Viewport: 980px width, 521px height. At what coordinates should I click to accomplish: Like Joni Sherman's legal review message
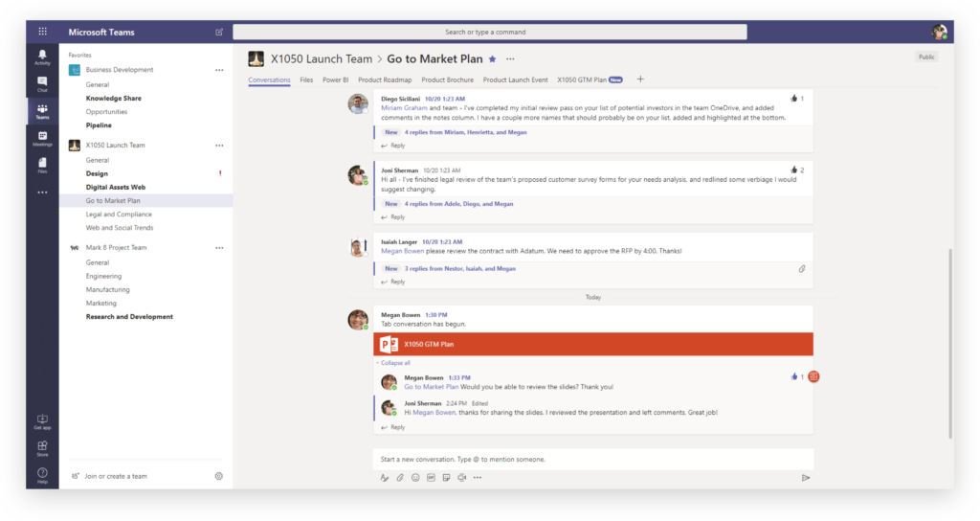tap(794, 170)
